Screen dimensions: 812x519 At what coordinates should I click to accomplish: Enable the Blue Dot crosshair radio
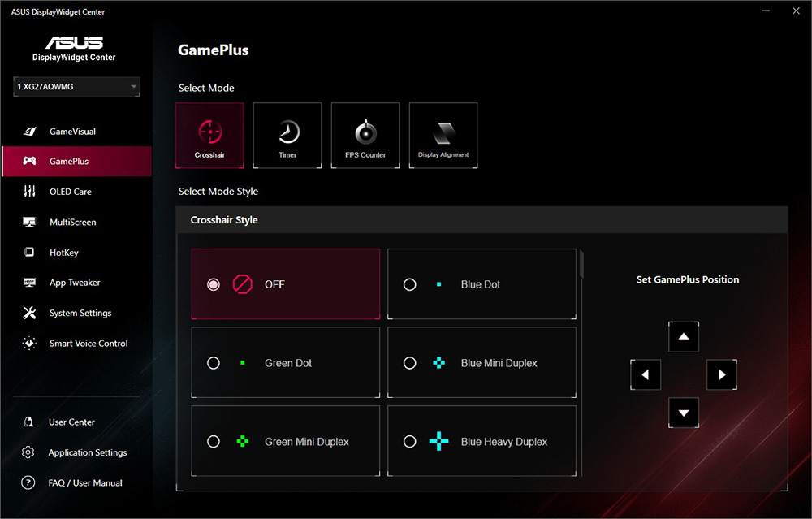[410, 284]
